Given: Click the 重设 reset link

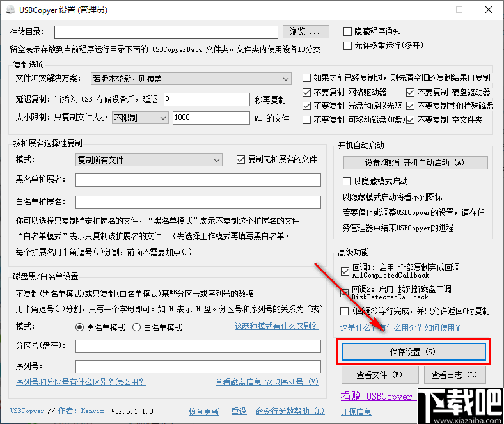Looking at the screenshot, I should [239, 411].
